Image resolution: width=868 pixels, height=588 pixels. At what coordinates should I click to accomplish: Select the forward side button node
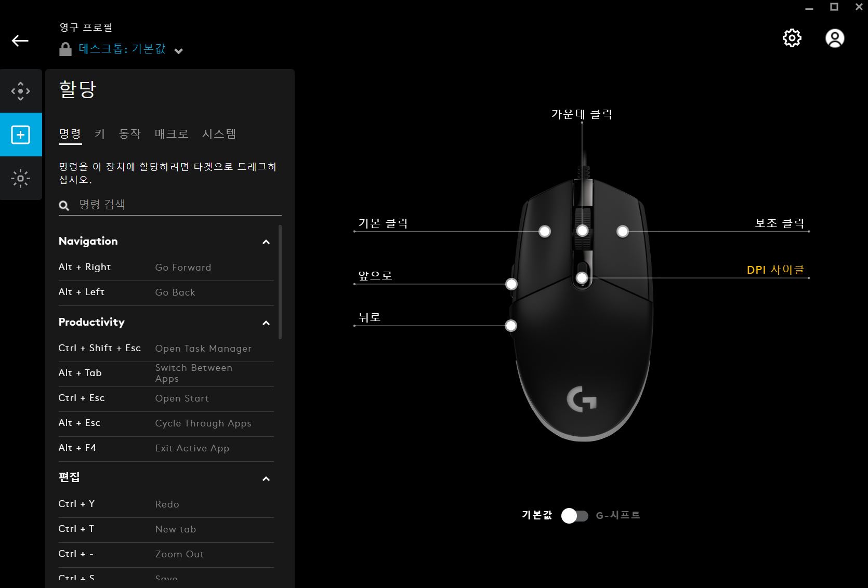click(x=511, y=284)
